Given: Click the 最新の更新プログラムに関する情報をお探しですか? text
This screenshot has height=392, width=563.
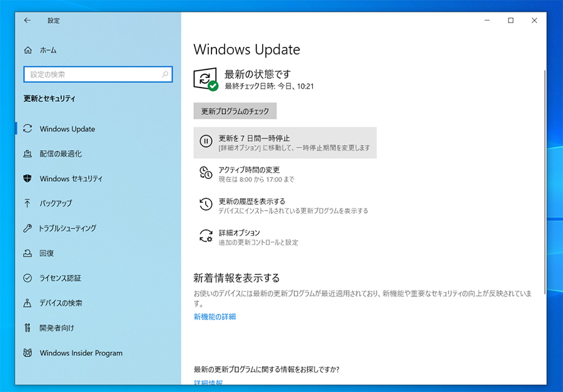Looking at the screenshot, I should 266,369.
